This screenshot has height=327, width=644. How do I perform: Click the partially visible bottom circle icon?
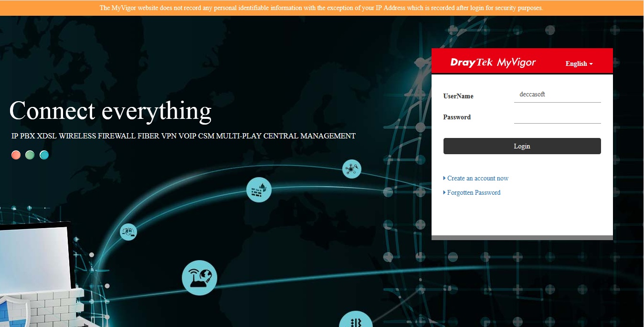(x=355, y=320)
